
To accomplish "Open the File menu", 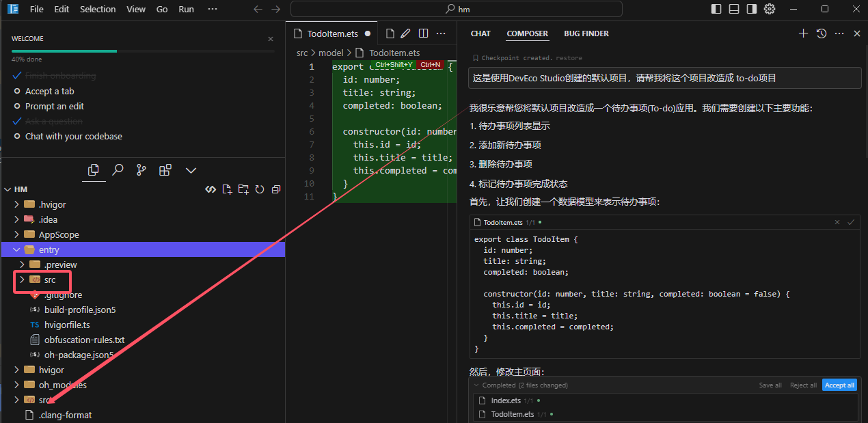I will point(37,9).
